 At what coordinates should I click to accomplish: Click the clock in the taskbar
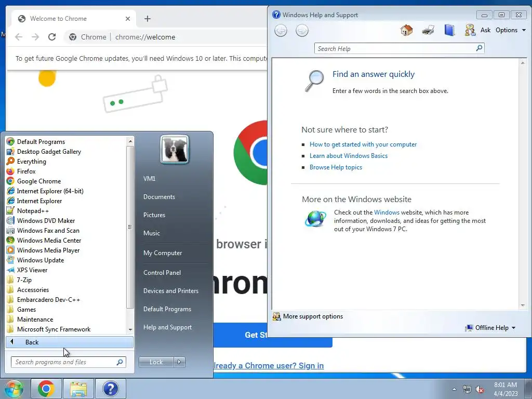pyautogui.click(x=505, y=389)
